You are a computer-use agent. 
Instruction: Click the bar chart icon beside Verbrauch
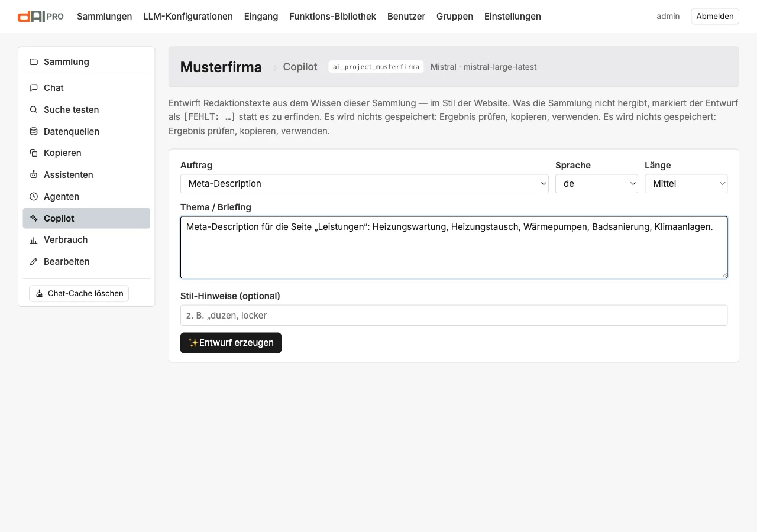[34, 240]
